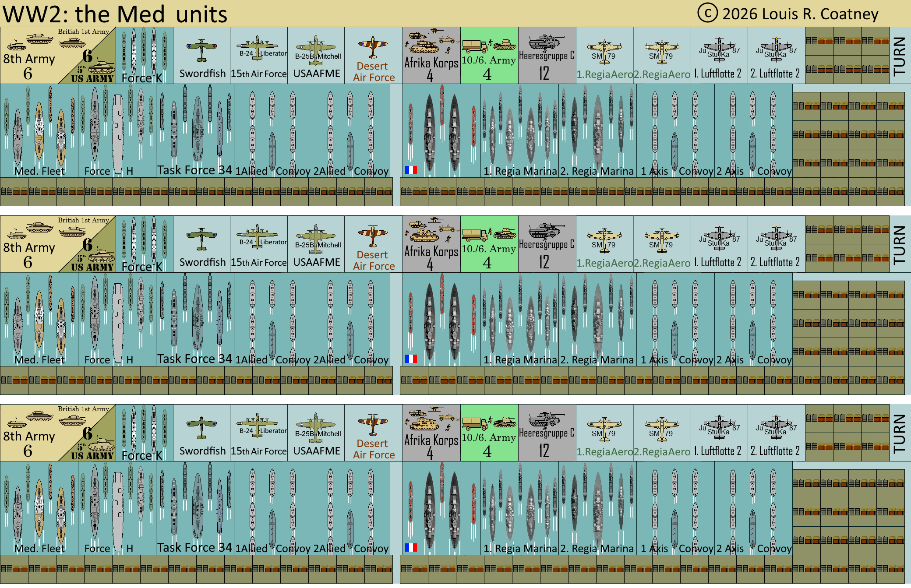Select the bottom-row B-25B Mitchell USAAFME counter
911x588 pixels.
(316, 433)
